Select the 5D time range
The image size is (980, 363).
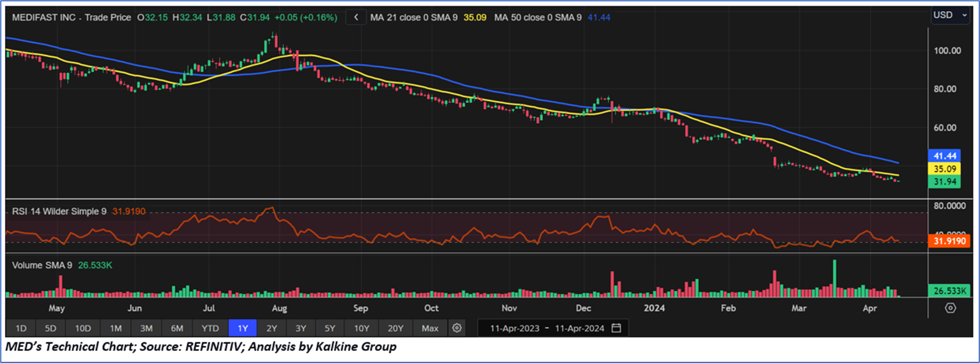click(51, 328)
